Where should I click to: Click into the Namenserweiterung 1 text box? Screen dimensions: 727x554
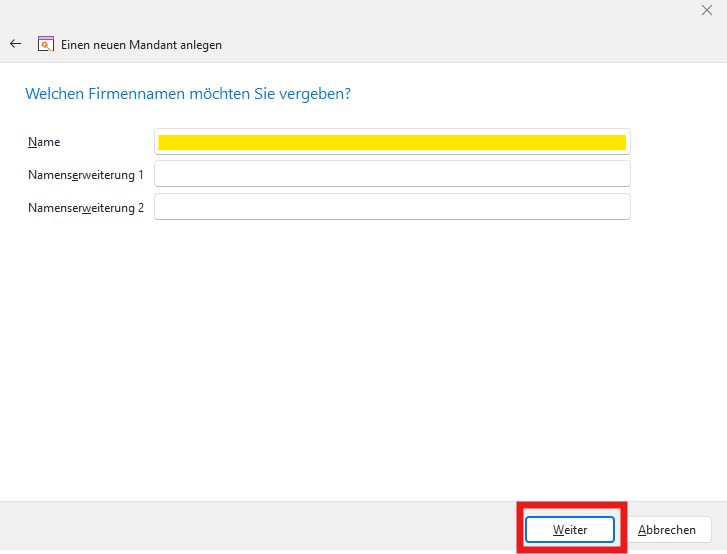coord(392,174)
